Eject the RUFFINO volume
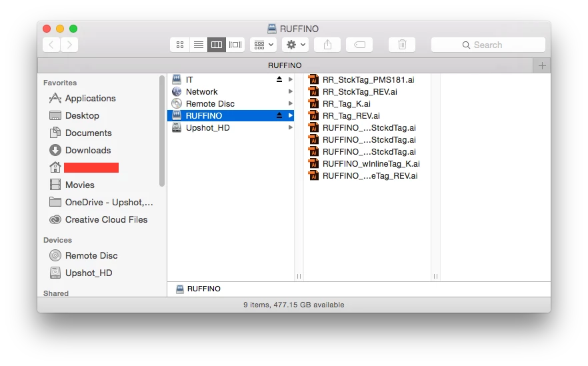Viewport: 588px width, 366px height. click(279, 115)
